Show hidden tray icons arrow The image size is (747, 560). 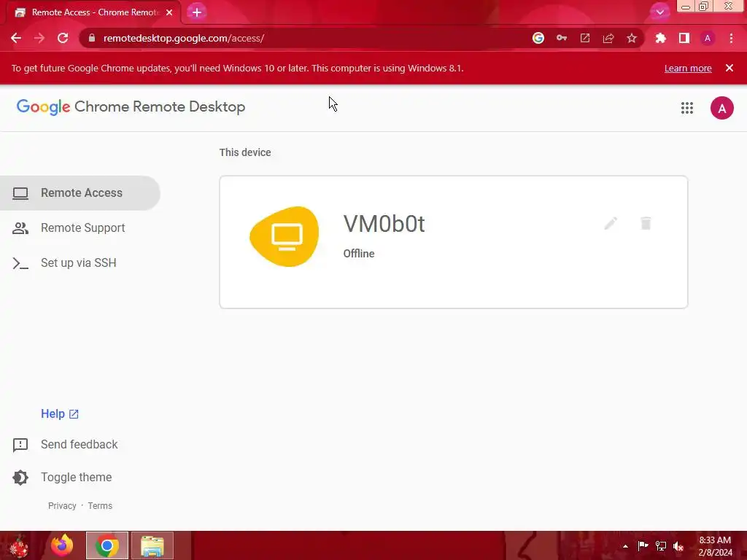pyautogui.click(x=625, y=546)
